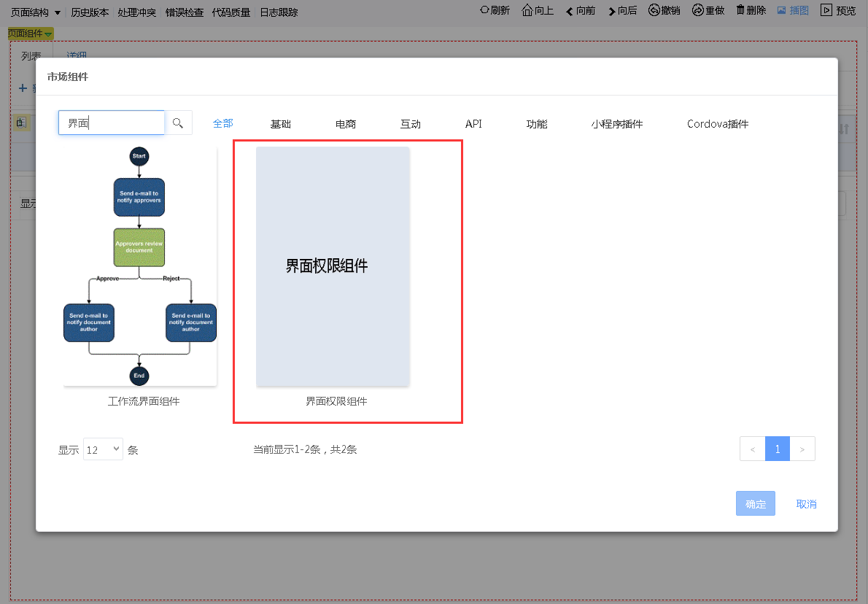Click the 确定 confirm button

tap(755, 504)
